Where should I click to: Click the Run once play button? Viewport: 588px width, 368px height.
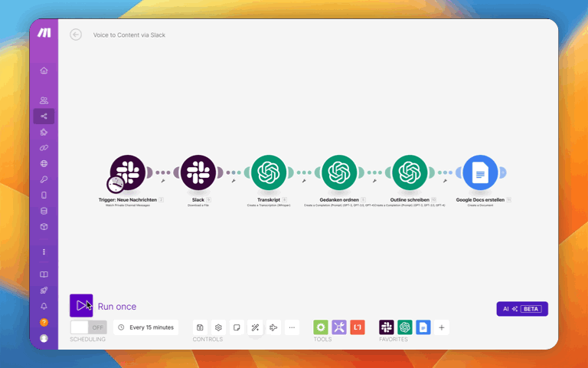click(81, 306)
